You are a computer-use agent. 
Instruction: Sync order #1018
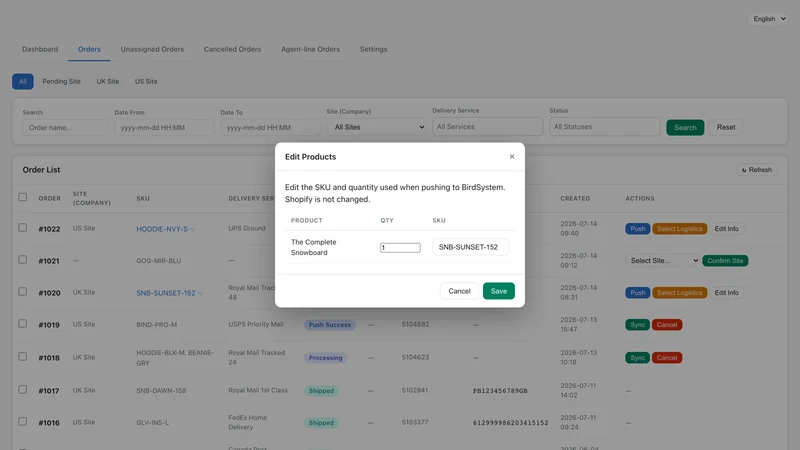click(637, 358)
